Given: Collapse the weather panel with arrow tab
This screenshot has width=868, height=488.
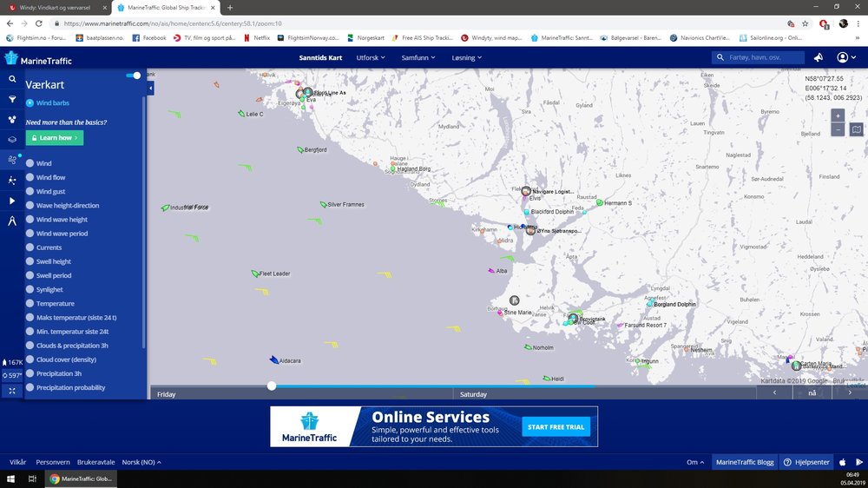Looking at the screenshot, I should pyautogui.click(x=150, y=88).
